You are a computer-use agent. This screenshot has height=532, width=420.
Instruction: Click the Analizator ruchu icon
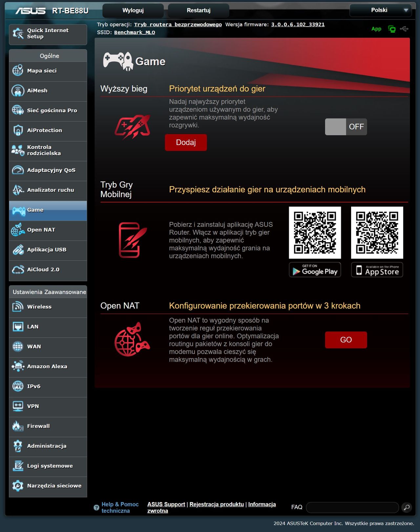pos(18,190)
